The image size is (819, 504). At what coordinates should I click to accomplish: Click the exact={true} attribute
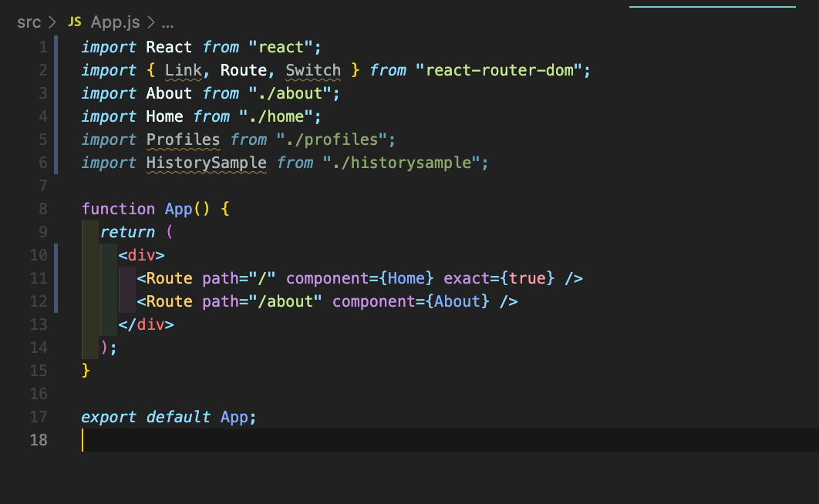coord(499,279)
